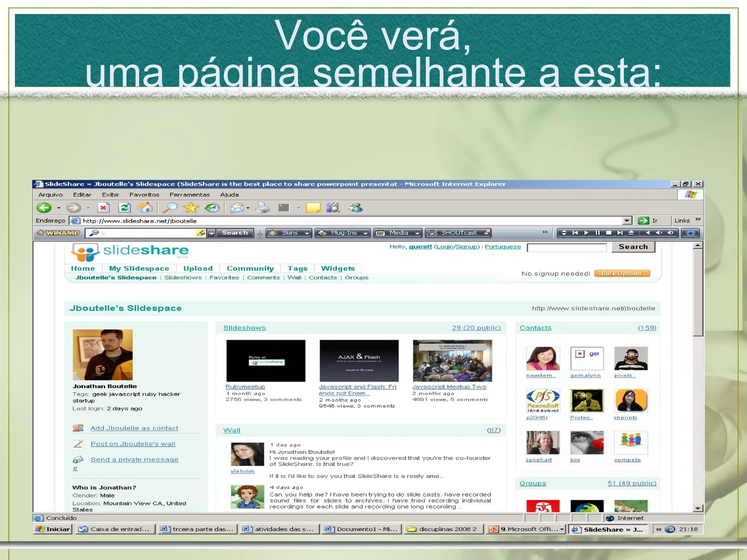Stop playback in Winamp toolbar

609,233
